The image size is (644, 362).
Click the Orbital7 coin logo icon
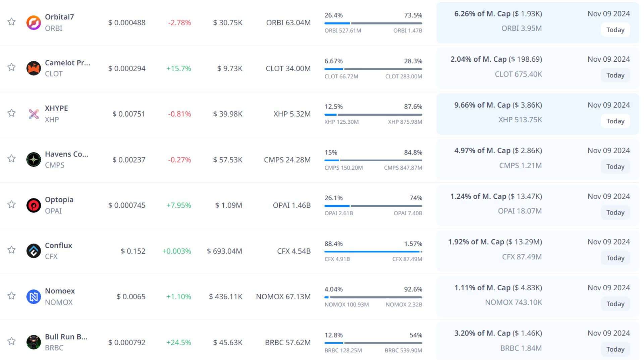coord(34,22)
